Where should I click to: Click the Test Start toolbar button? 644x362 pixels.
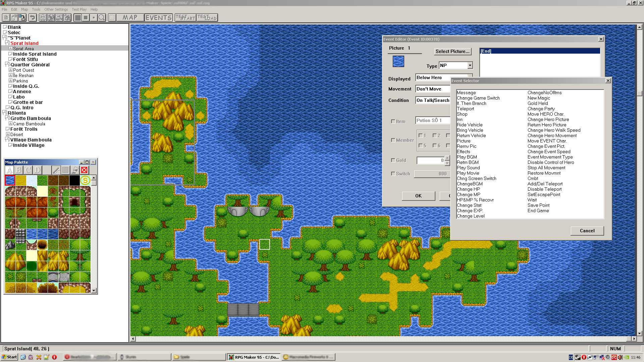(x=185, y=18)
